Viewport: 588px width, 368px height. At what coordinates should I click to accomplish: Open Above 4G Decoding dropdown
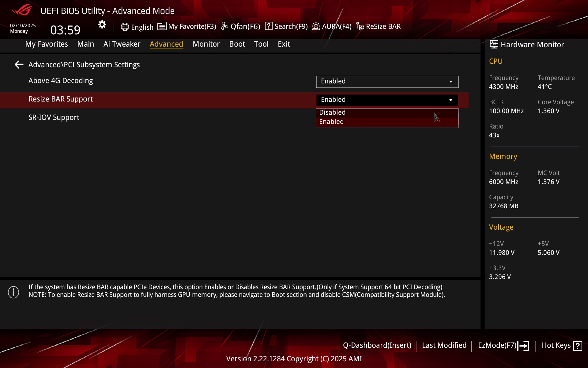(x=387, y=82)
